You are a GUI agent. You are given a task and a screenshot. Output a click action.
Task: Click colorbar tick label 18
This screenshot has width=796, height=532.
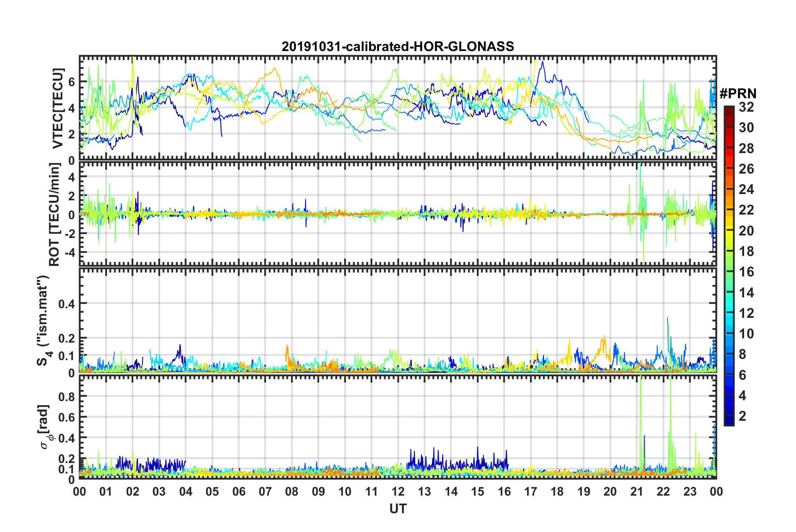pyautogui.click(x=746, y=251)
